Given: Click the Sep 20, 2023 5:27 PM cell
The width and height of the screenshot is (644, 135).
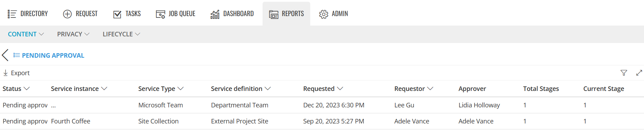Looking at the screenshot, I should tap(334, 121).
